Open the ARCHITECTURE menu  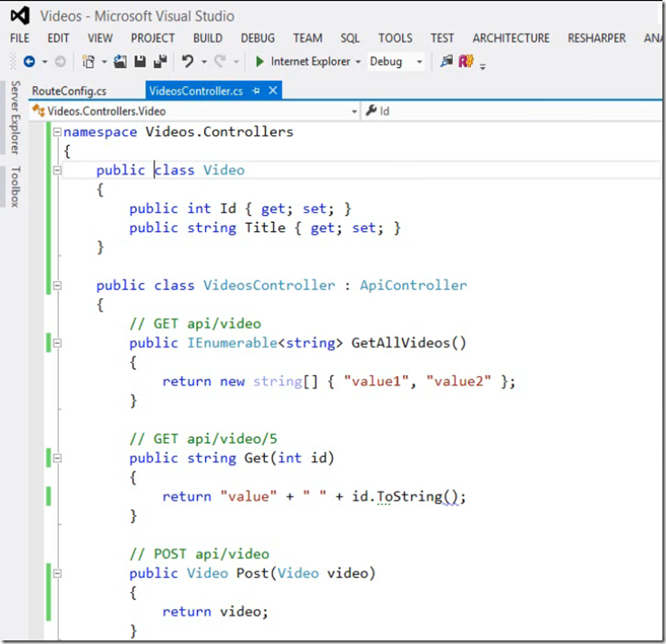pyautogui.click(x=511, y=39)
